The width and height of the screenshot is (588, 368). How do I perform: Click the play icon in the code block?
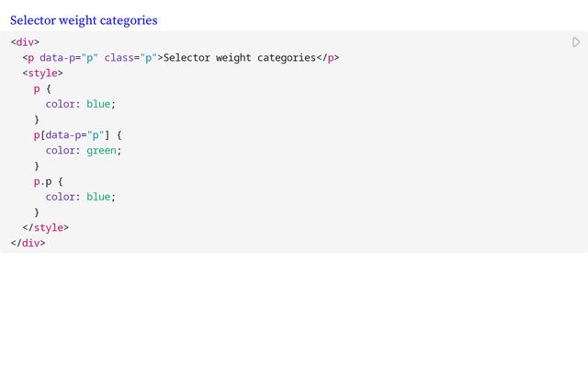(x=576, y=42)
